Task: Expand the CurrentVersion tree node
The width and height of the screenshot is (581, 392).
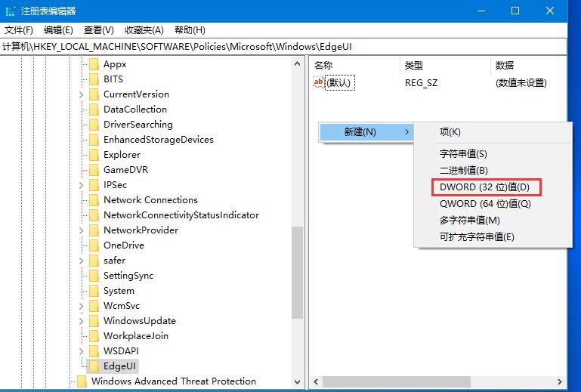Action: pyautogui.click(x=81, y=94)
